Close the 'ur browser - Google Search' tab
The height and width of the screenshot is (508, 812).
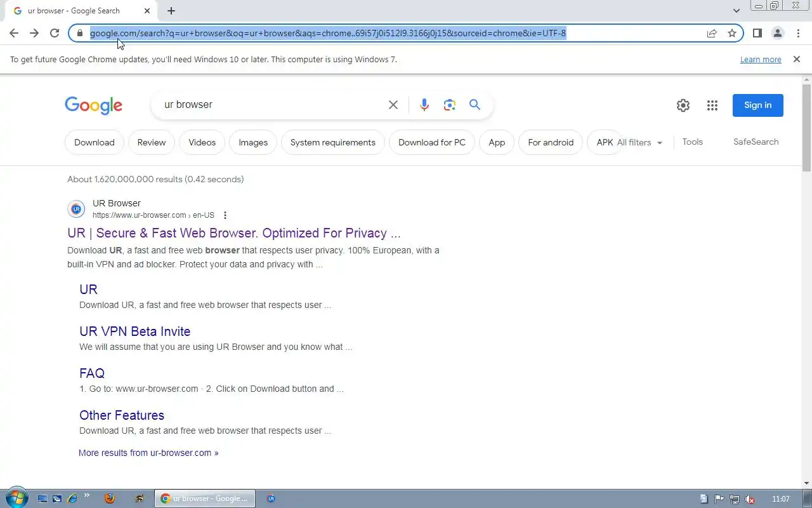pyautogui.click(x=147, y=11)
